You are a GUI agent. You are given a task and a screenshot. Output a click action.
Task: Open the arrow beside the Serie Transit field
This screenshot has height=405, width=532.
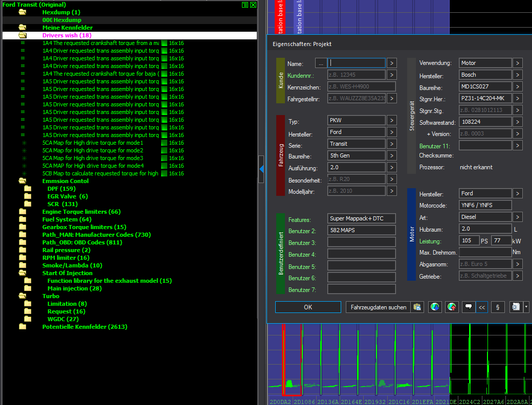point(391,144)
